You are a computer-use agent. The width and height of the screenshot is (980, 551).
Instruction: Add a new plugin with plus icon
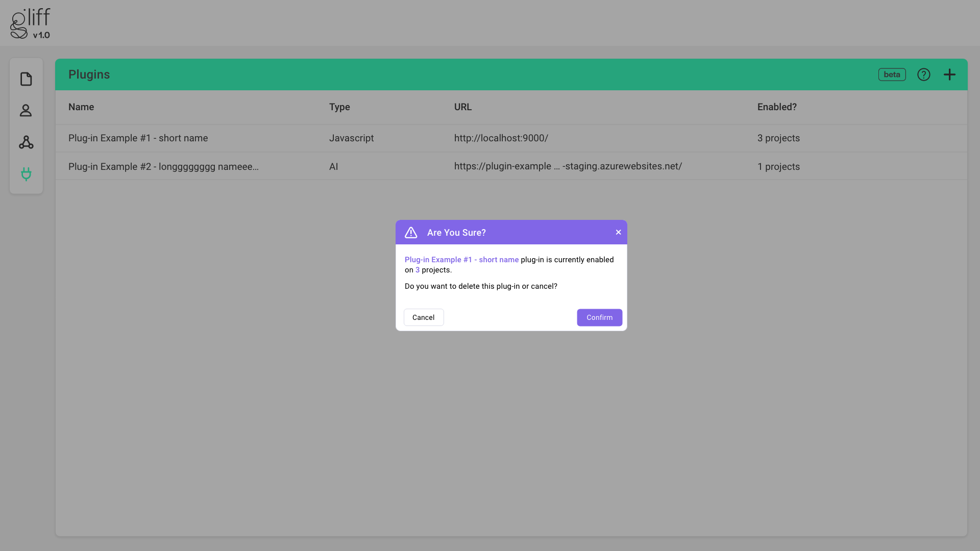click(949, 74)
